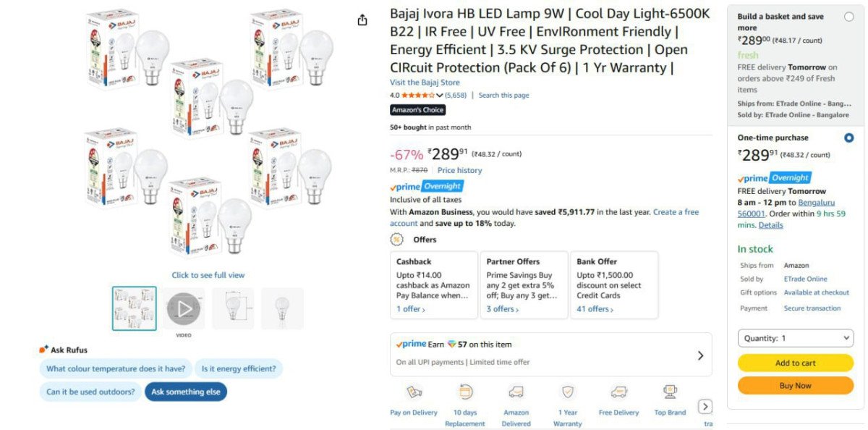Click the 1 Year Warranty shield icon
Viewport: 868px width, 430px height.
coord(568,392)
